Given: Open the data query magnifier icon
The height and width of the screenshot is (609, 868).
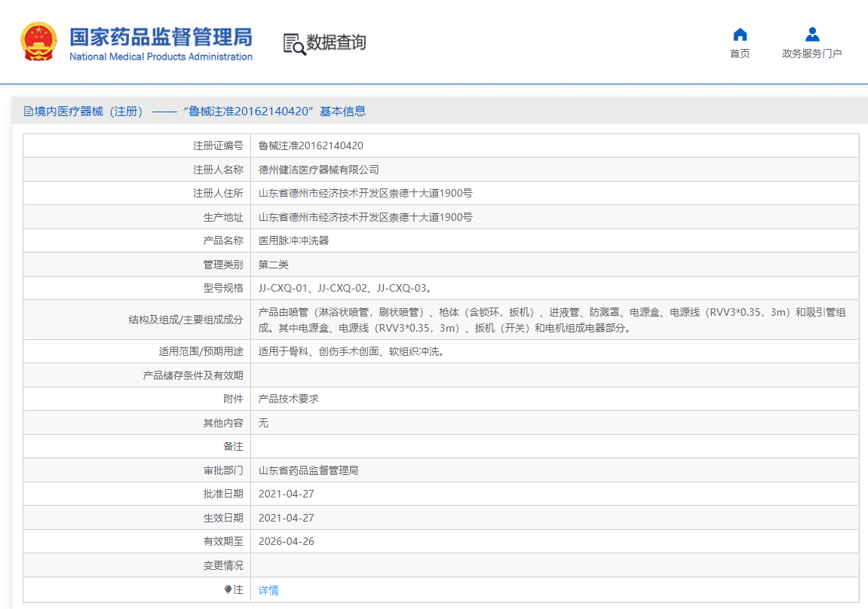Looking at the screenshot, I should (x=295, y=44).
